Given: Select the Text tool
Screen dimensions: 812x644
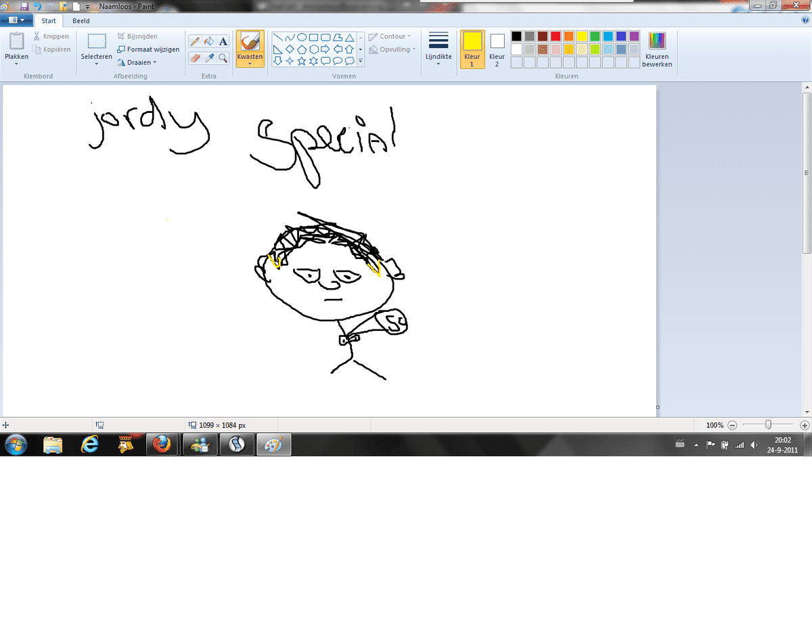Looking at the screenshot, I should coord(223,42).
